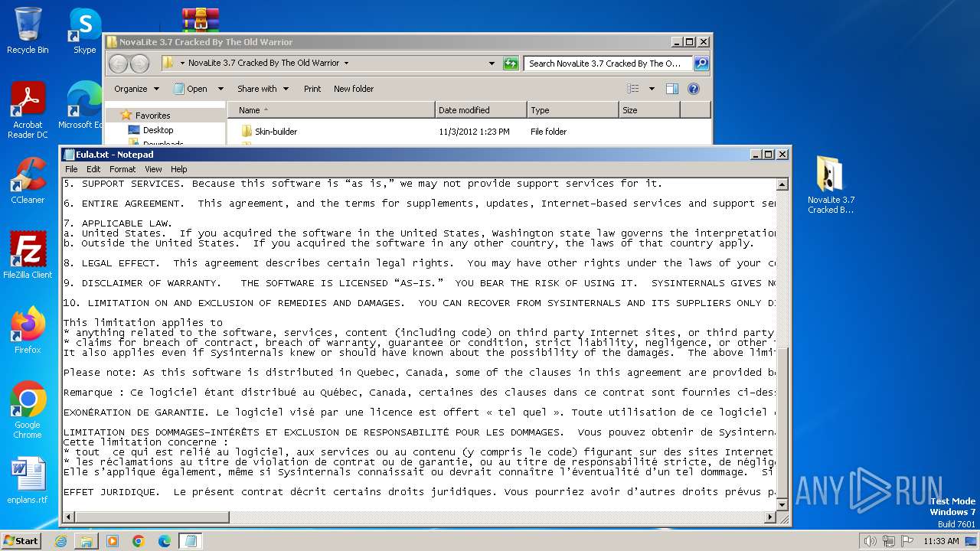Open the Action Center flag icon
The height and width of the screenshot is (551, 980).
(x=907, y=541)
